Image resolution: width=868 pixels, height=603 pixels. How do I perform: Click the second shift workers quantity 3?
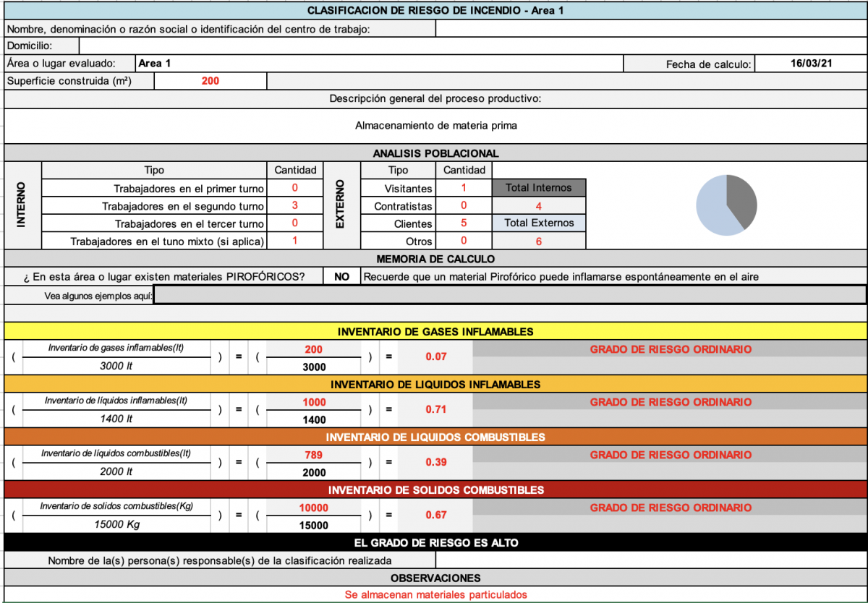tap(295, 205)
